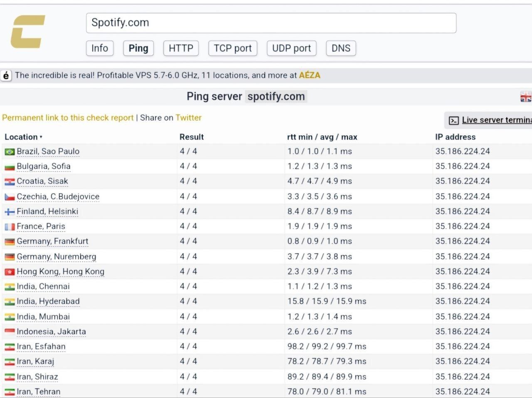Open the AEZA advertisement link
532x398 pixels.
pyautogui.click(x=310, y=75)
